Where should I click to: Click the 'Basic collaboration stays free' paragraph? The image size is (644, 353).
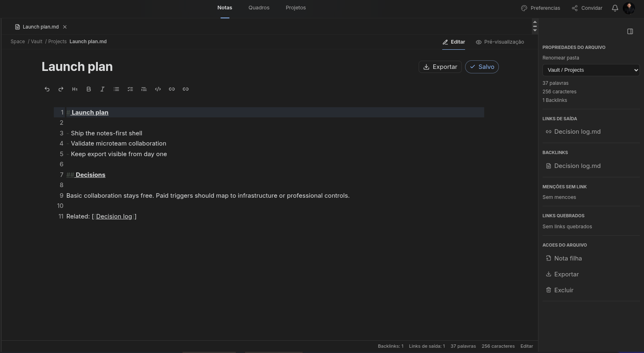point(208,196)
